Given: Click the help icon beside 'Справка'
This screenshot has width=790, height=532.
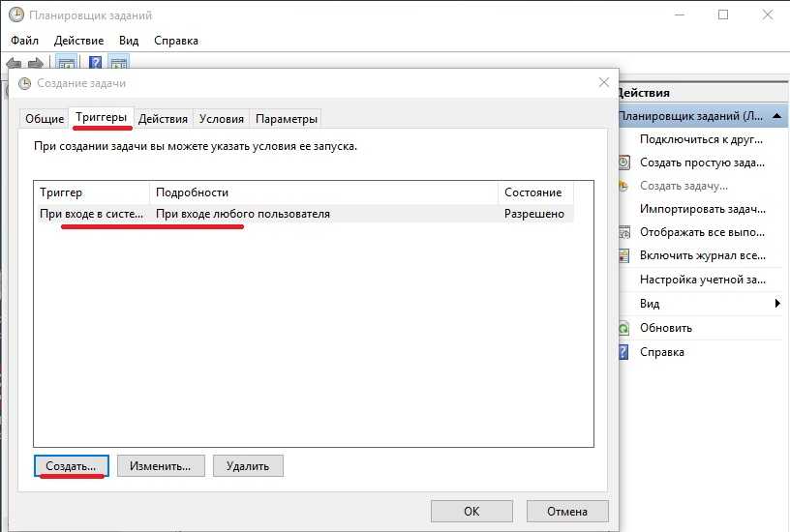Looking at the screenshot, I should 624,352.
